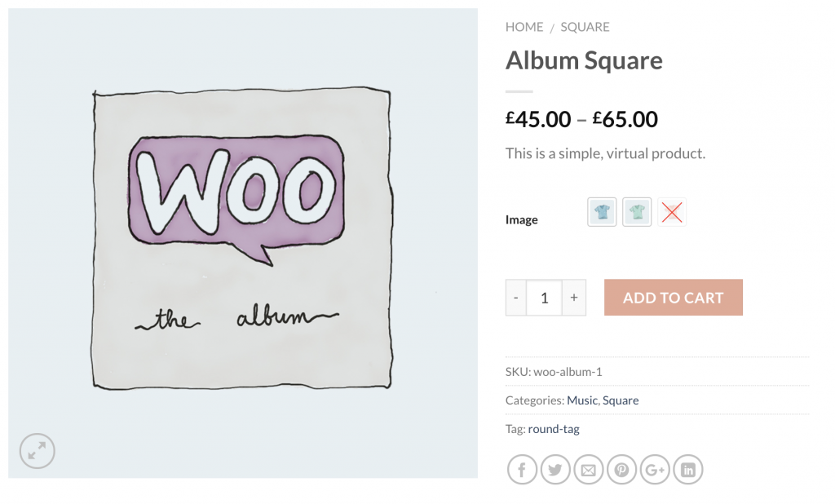Image resolution: width=835 pixels, height=504 pixels.
Task: Open the image zoom lightbox icon
Action: [38, 451]
